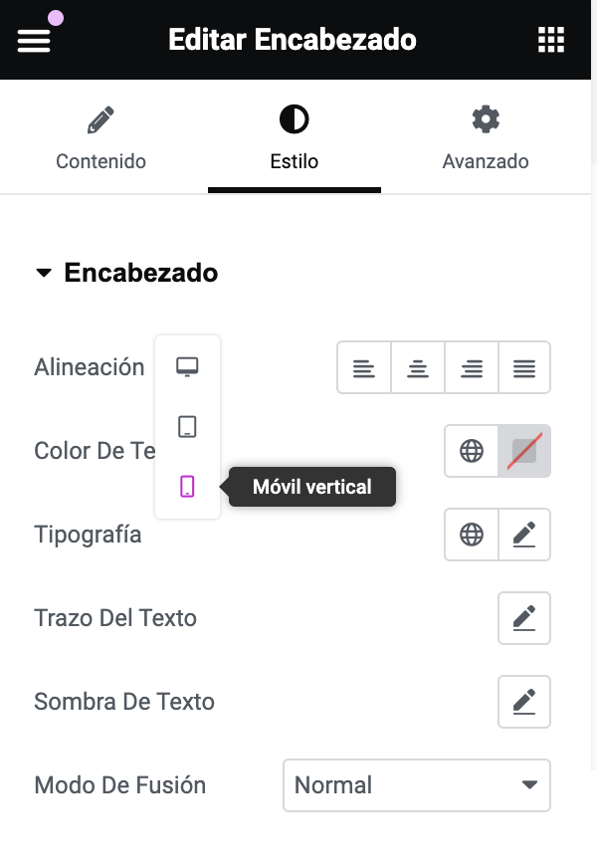Set alignment to center
597x868 pixels.
pyautogui.click(x=418, y=368)
